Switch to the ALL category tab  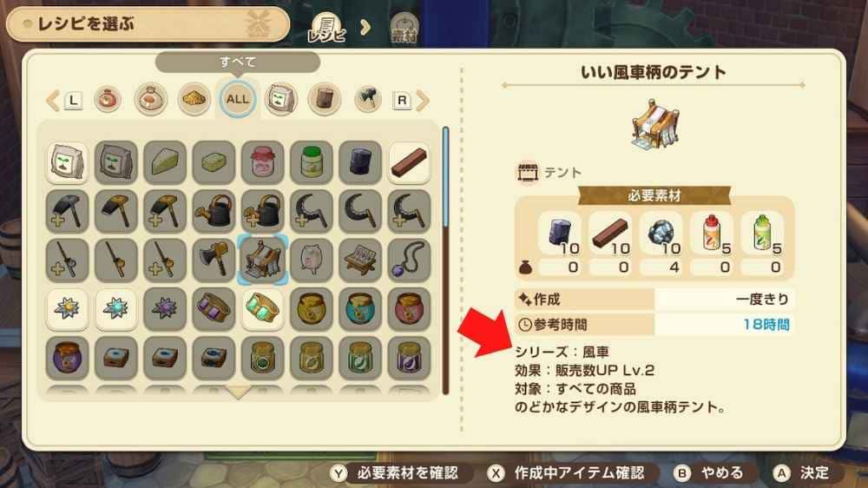pos(238,99)
